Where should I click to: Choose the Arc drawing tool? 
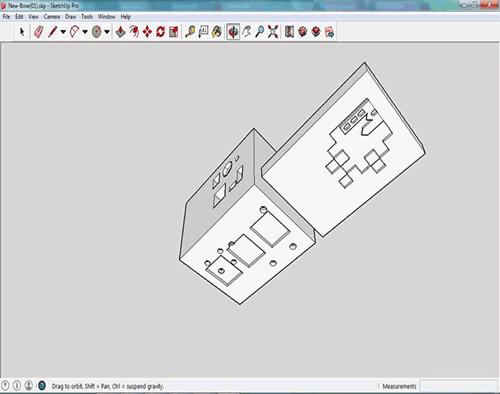[x=74, y=32]
